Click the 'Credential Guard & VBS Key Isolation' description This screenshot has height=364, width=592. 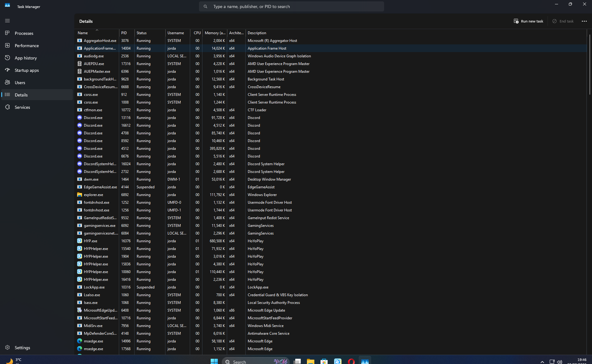tap(278, 295)
